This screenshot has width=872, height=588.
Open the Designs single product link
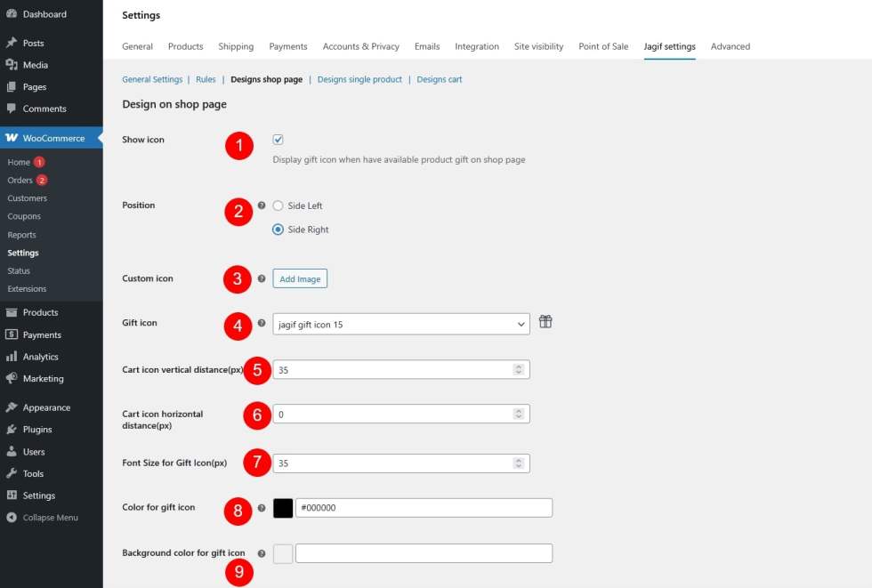(x=359, y=79)
